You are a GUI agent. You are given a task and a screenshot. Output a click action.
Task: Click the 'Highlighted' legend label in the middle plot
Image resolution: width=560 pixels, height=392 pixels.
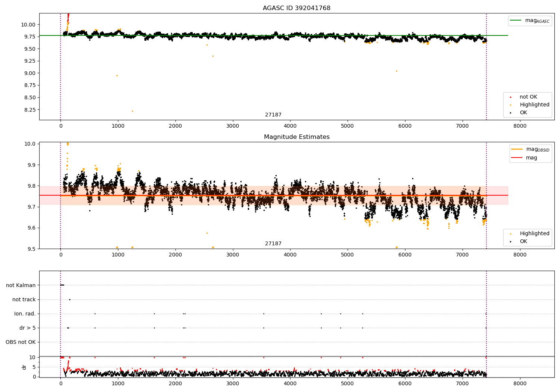(535, 233)
